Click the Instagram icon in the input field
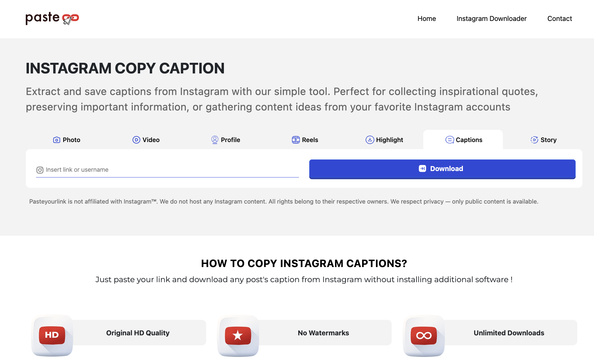 pos(40,170)
